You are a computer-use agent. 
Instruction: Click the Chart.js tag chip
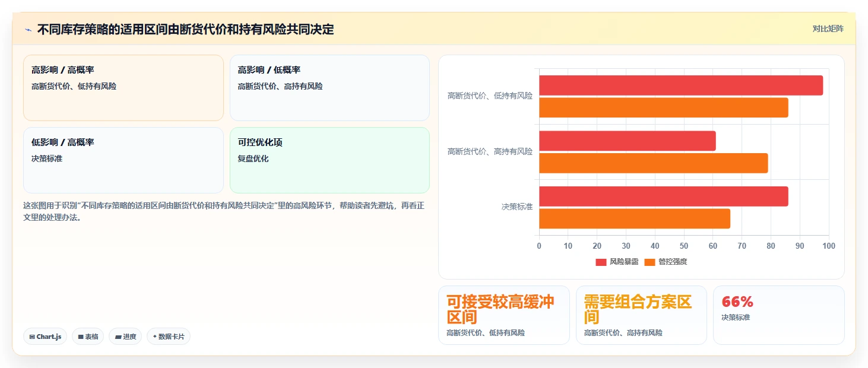(45, 337)
